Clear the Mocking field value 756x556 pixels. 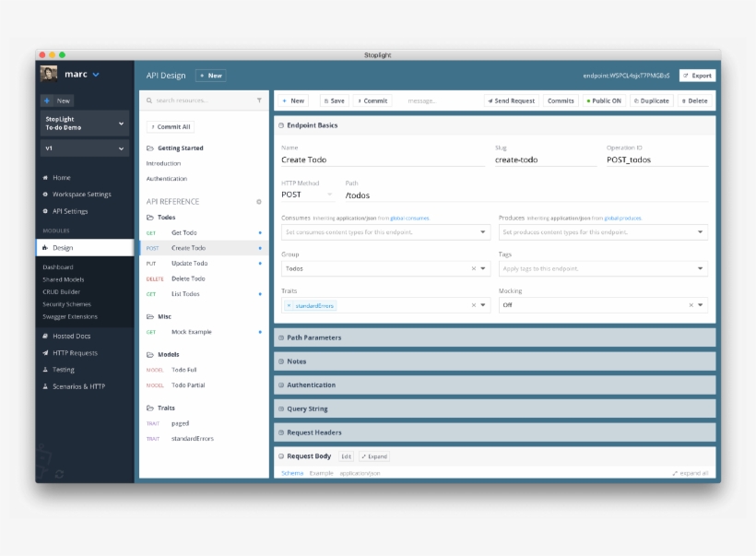point(690,305)
